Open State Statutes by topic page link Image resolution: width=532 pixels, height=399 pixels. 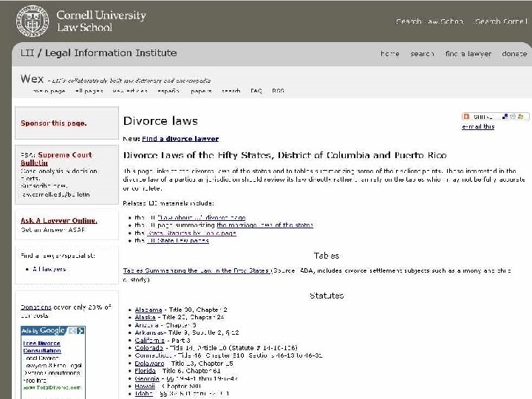(191, 233)
